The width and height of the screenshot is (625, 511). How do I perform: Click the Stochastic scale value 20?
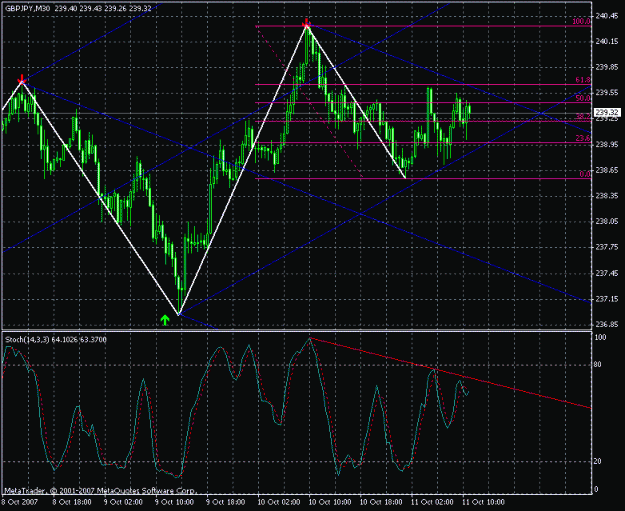click(x=599, y=461)
